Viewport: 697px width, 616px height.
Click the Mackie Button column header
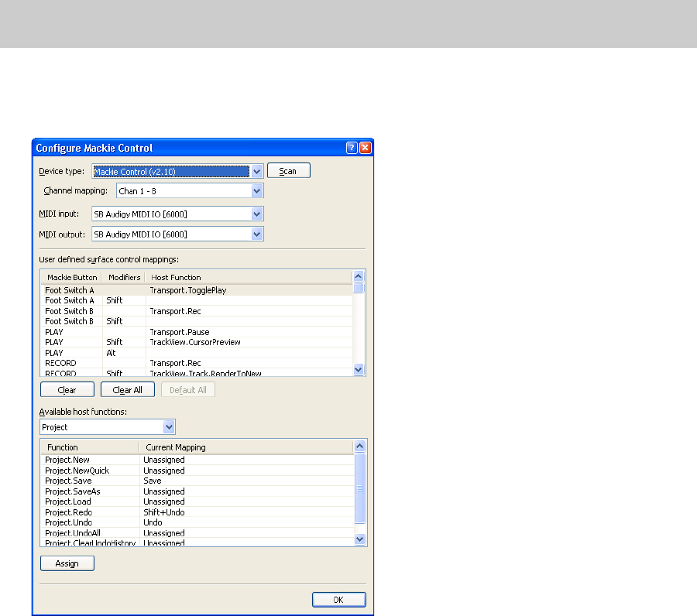(x=71, y=277)
